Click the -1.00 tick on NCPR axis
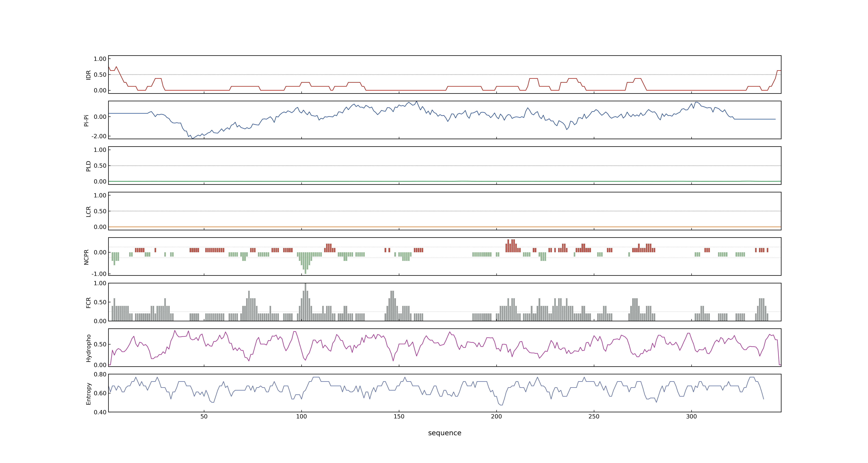 coord(99,274)
